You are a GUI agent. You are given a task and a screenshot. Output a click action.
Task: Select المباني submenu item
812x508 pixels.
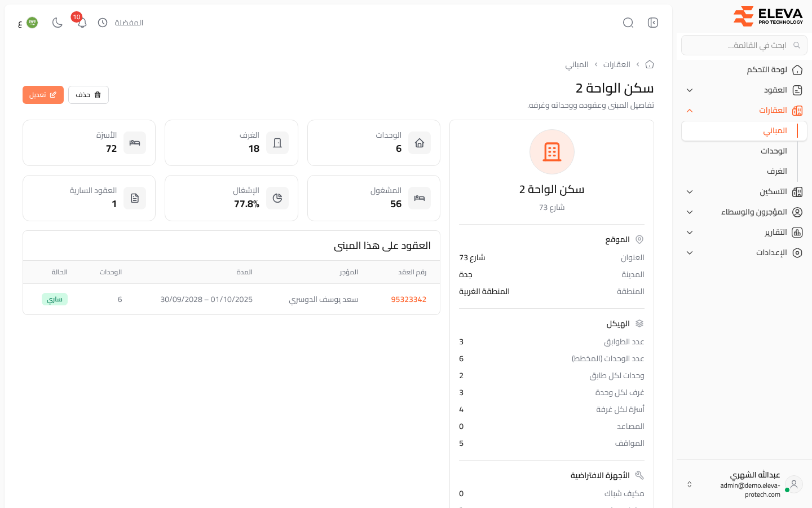coord(744,131)
